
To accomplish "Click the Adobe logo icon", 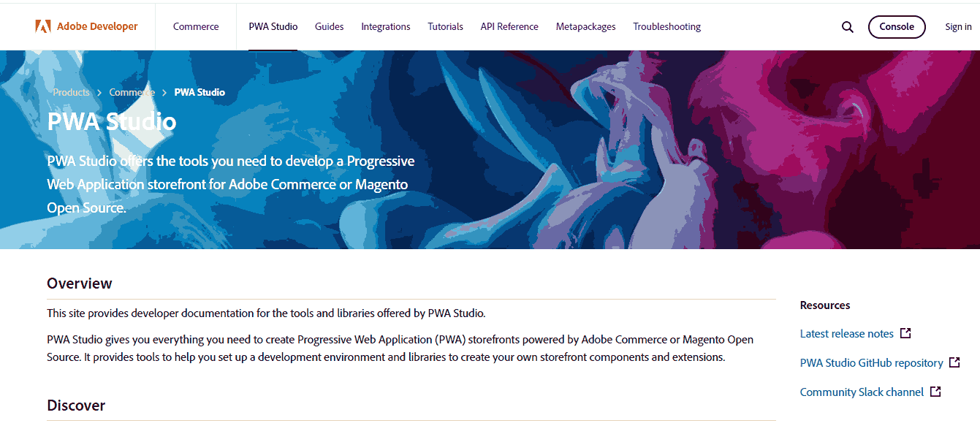I will coord(43,26).
